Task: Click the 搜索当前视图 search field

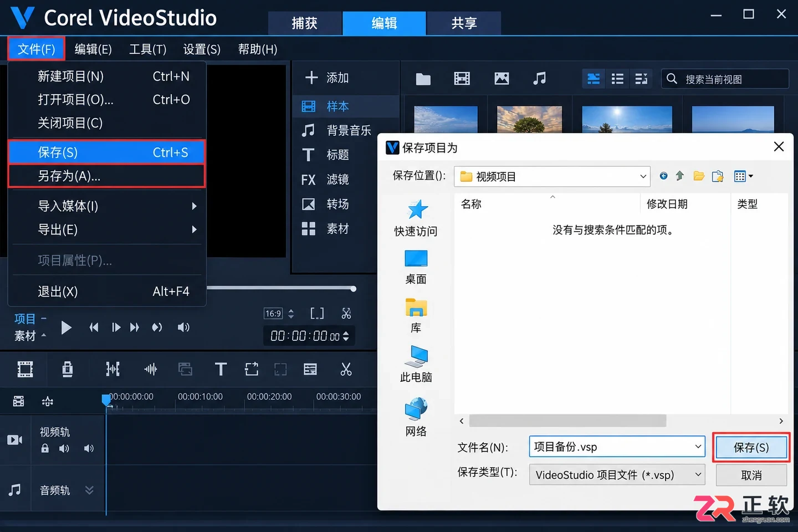Action: 725,79
